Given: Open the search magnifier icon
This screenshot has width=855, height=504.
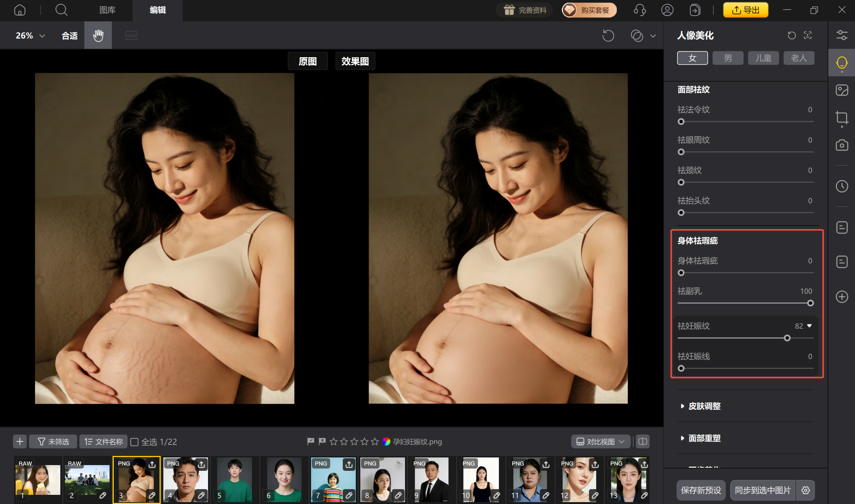Looking at the screenshot, I should tap(61, 10).
